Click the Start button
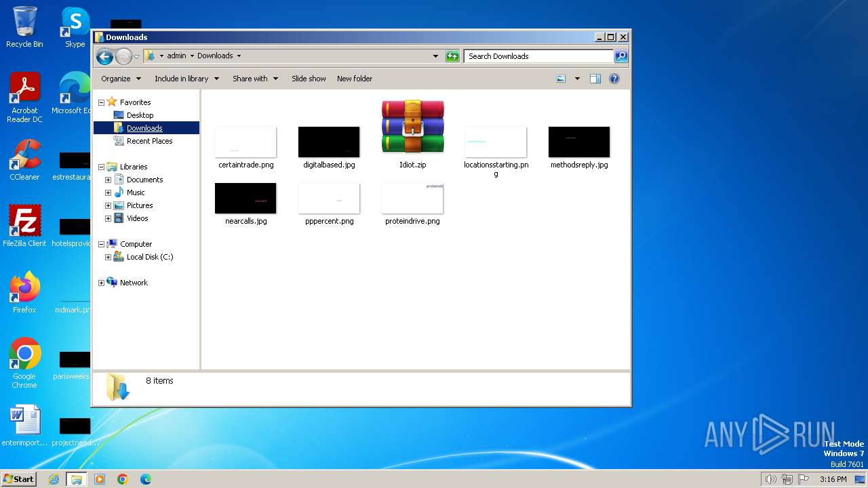This screenshot has width=868, height=488. (x=18, y=479)
